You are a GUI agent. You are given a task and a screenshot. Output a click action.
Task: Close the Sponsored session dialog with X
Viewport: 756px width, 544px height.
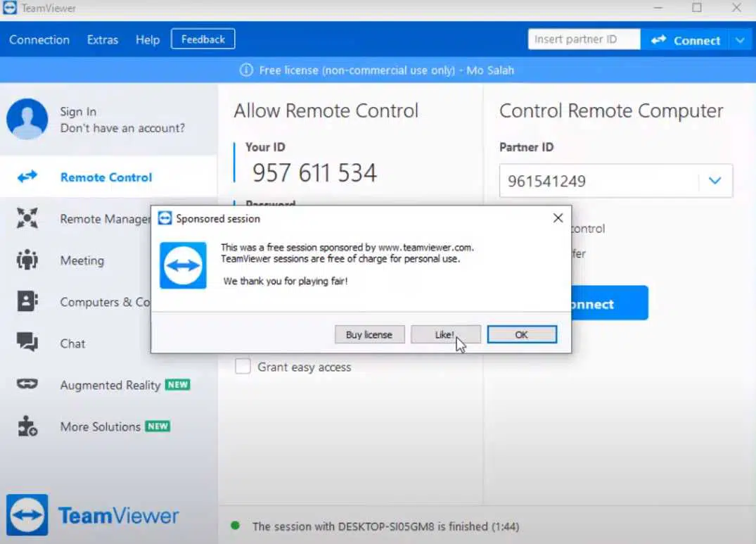coord(558,218)
